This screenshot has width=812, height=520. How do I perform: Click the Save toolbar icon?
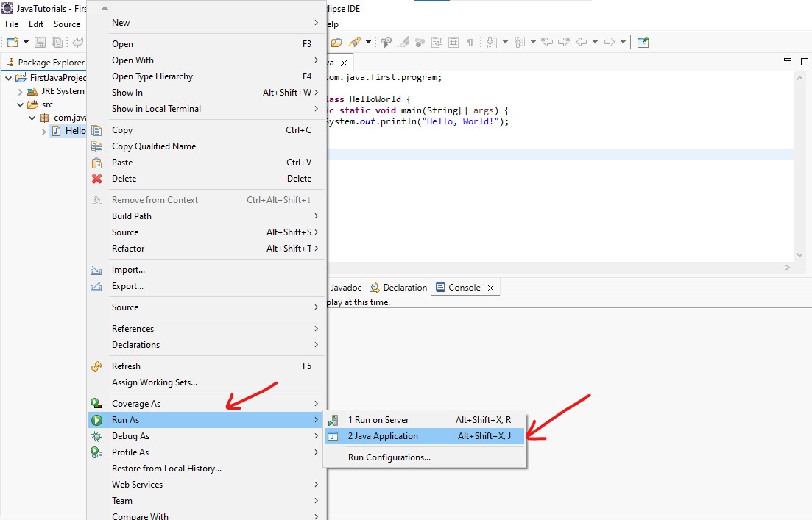[40, 42]
